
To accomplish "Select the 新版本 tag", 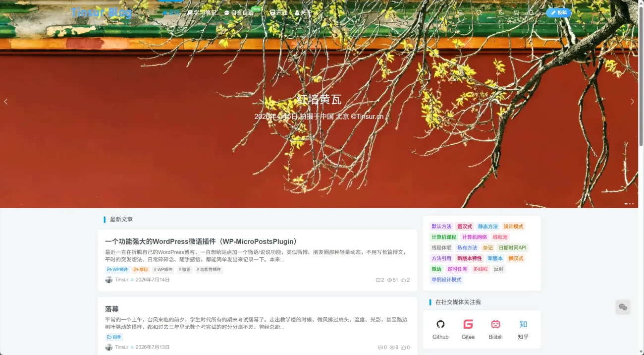I will pos(495,258).
